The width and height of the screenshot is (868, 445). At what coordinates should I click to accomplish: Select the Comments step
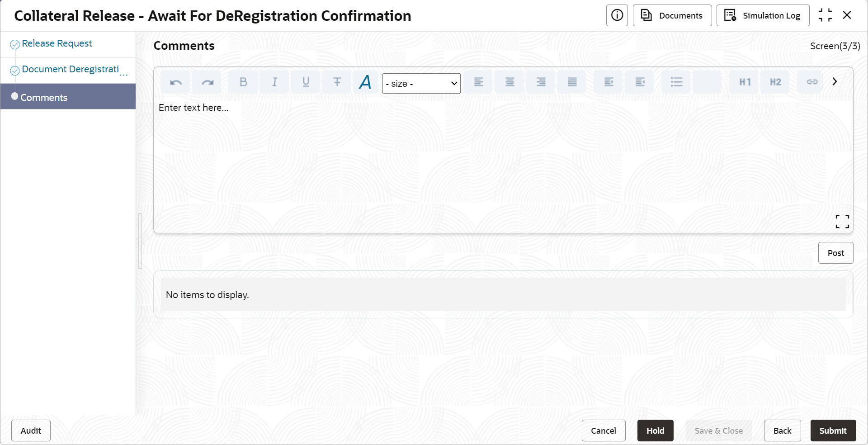coord(68,97)
